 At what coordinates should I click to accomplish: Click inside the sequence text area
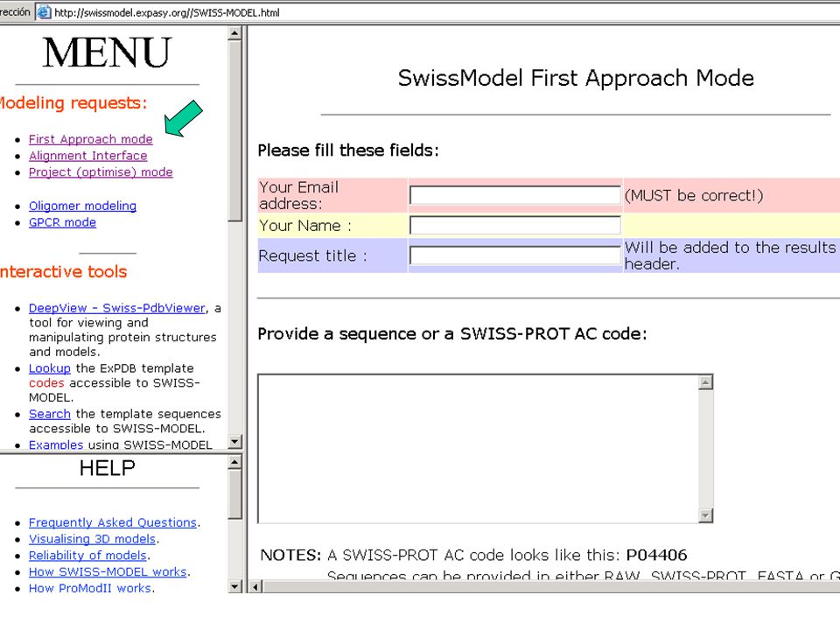click(479, 449)
